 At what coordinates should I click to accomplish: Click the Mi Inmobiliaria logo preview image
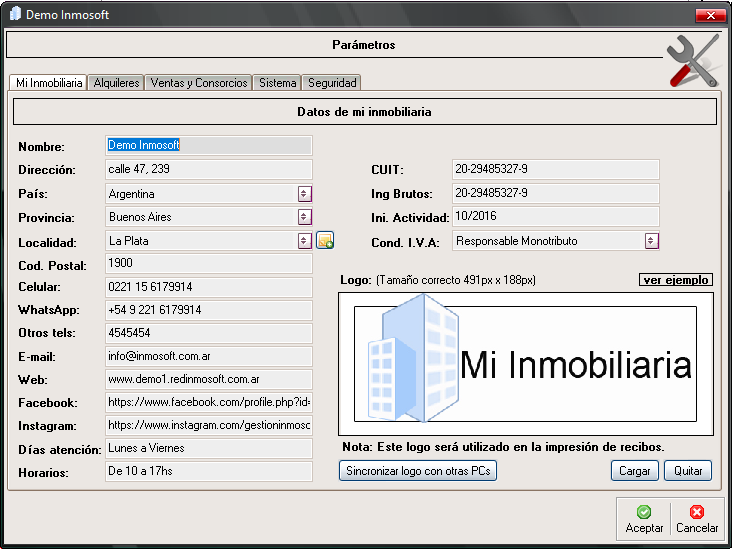(x=527, y=364)
